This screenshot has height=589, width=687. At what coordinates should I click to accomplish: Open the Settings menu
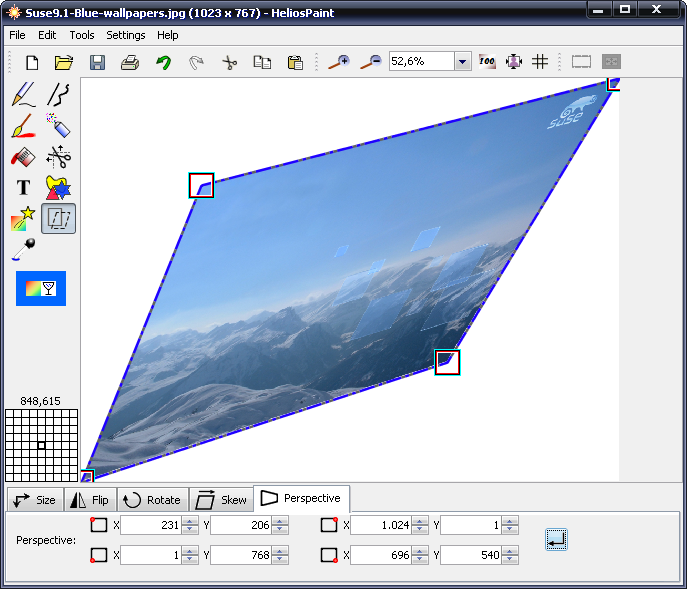click(x=126, y=35)
